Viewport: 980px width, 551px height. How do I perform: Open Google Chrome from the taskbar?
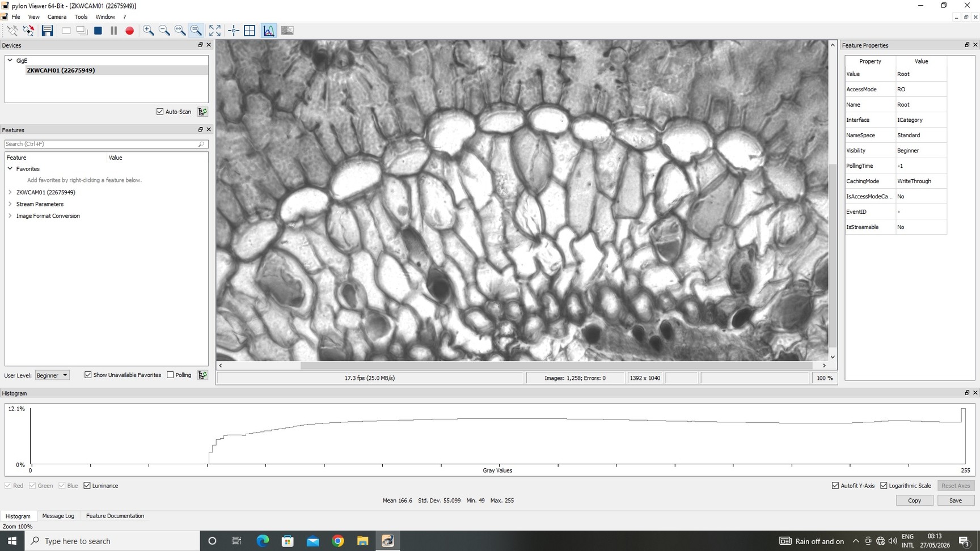tap(338, 541)
